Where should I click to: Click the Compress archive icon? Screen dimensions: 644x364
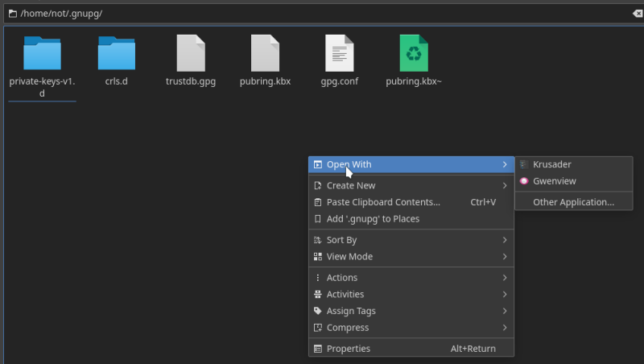point(318,328)
